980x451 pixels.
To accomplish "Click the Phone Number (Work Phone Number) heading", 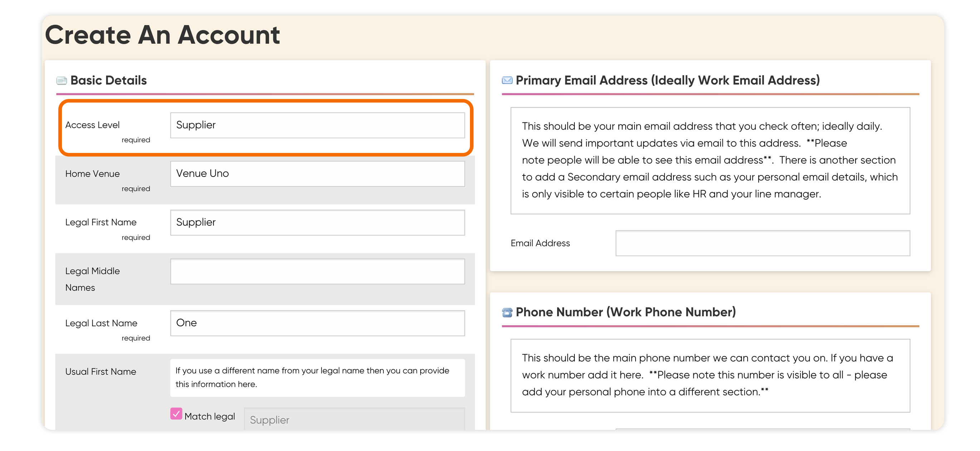I will (x=626, y=312).
